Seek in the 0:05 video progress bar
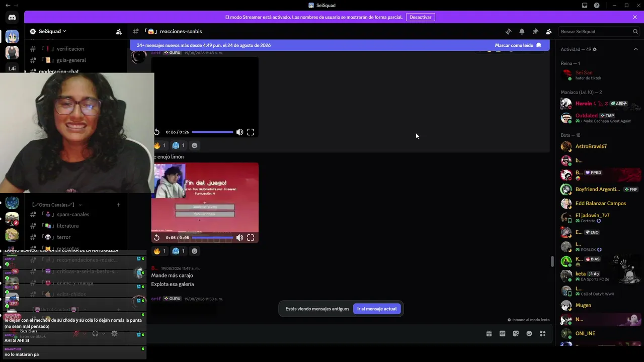 pos(212,238)
